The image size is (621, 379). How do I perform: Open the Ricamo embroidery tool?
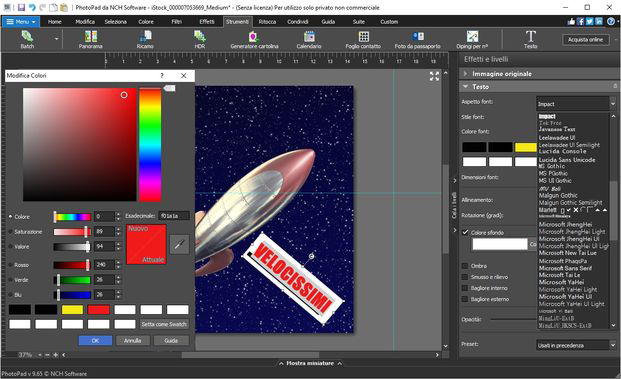pos(145,40)
